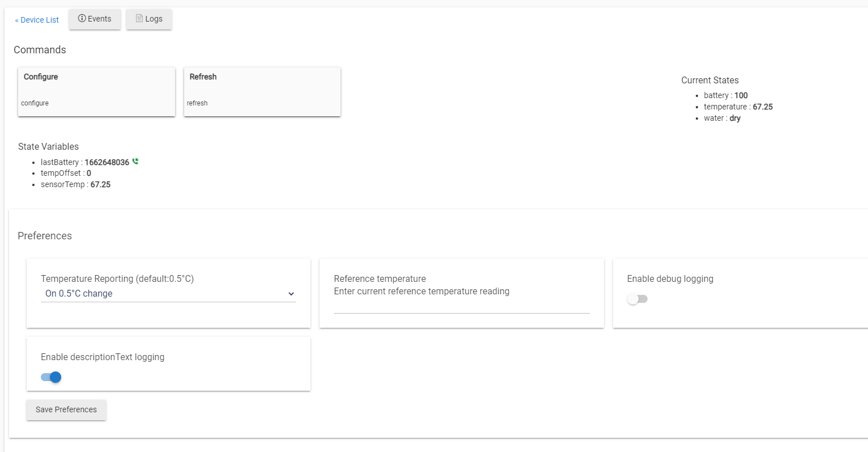The width and height of the screenshot is (868, 452).
Task: Disable descriptionText logging toggle
Action: (51, 377)
